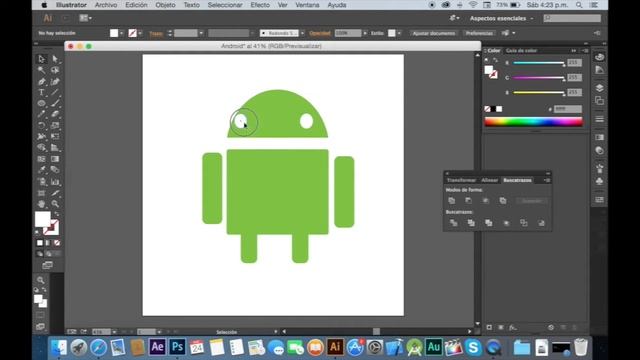This screenshot has height=360, width=640.
Task: Open stroke weight dropdown arrow
Action: pyautogui.click(x=201, y=33)
